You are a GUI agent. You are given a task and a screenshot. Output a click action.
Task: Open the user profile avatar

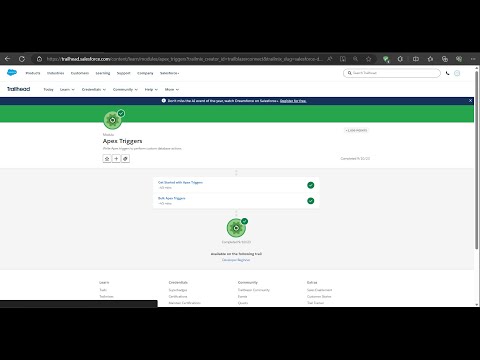pos(457,73)
